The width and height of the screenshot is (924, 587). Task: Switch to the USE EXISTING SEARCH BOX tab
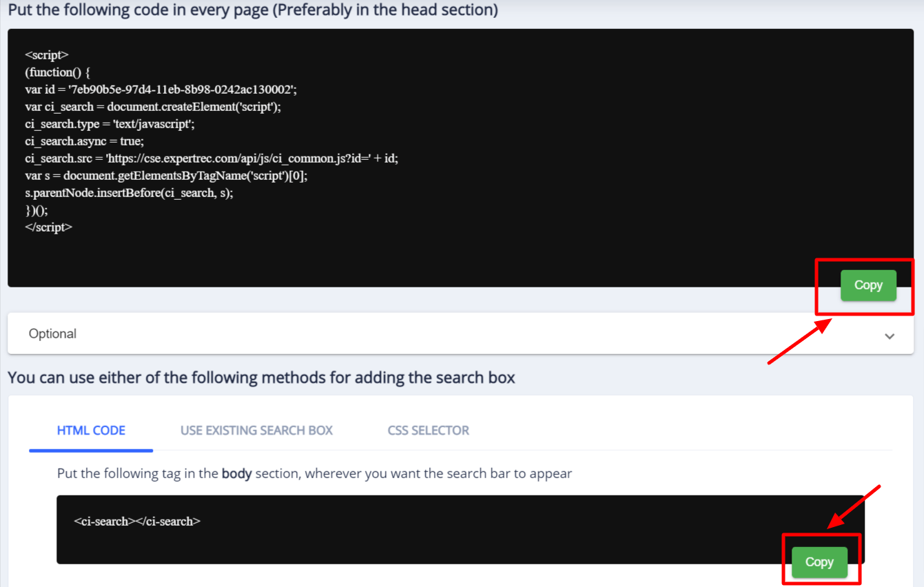click(x=256, y=430)
